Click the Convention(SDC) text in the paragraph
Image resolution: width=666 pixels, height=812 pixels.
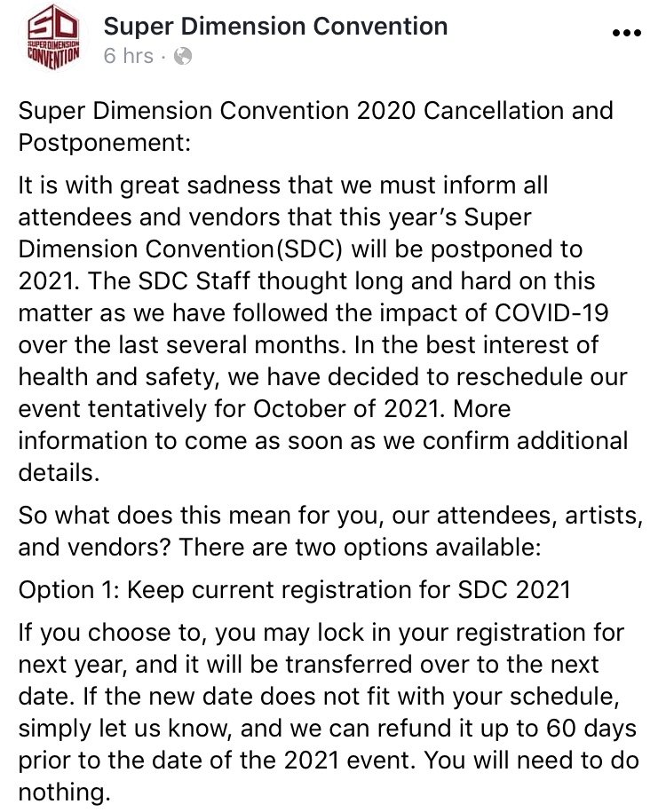click(243, 249)
